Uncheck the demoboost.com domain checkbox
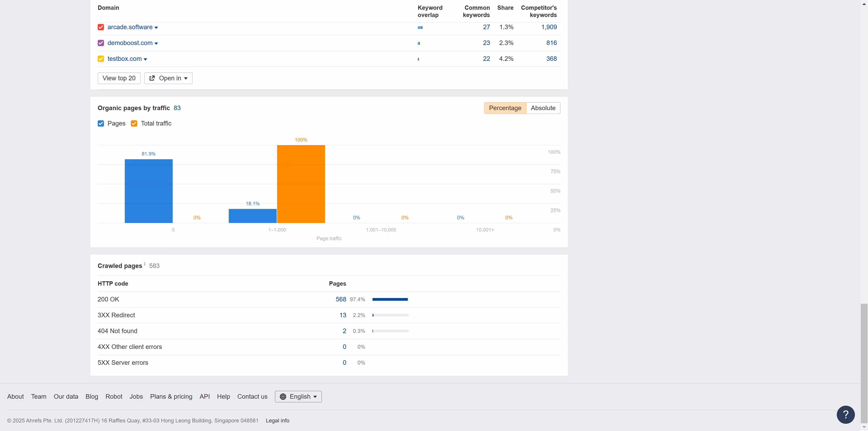 click(100, 43)
